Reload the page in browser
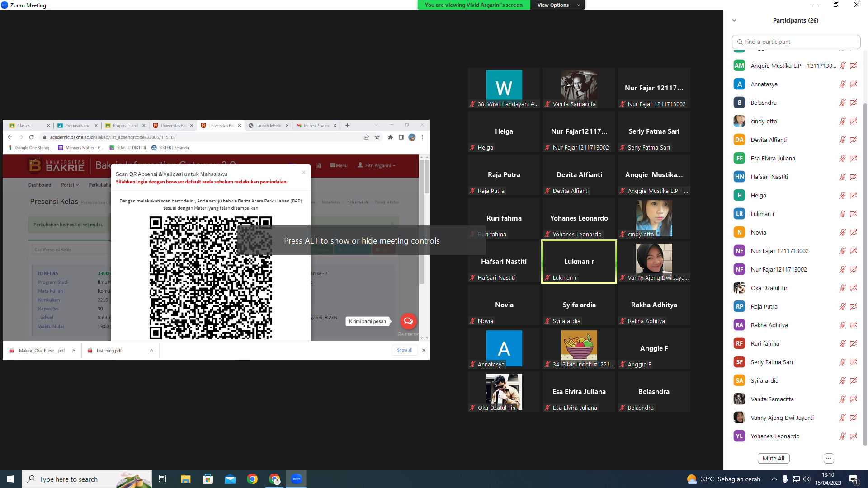The width and height of the screenshot is (868, 488). click(x=32, y=137)
